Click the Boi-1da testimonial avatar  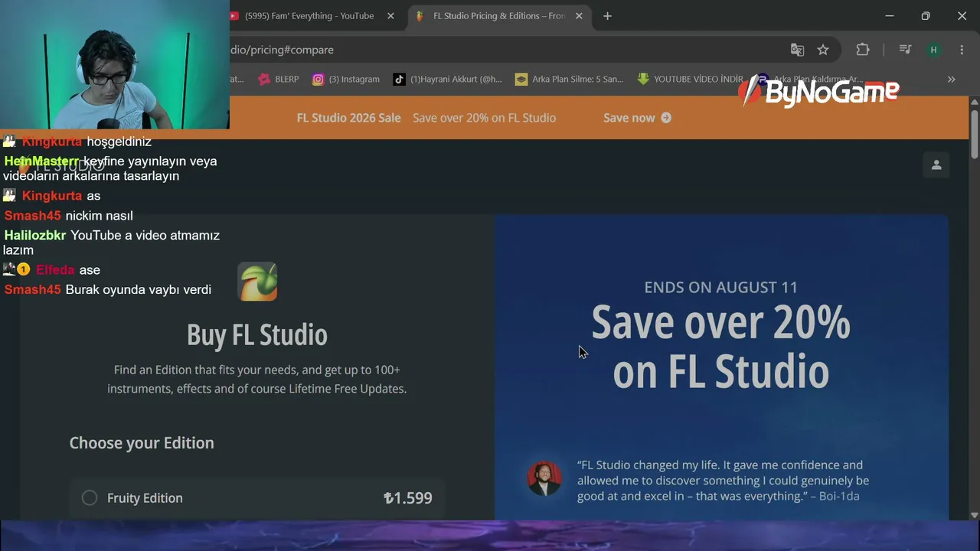click(x=544, y=478)
